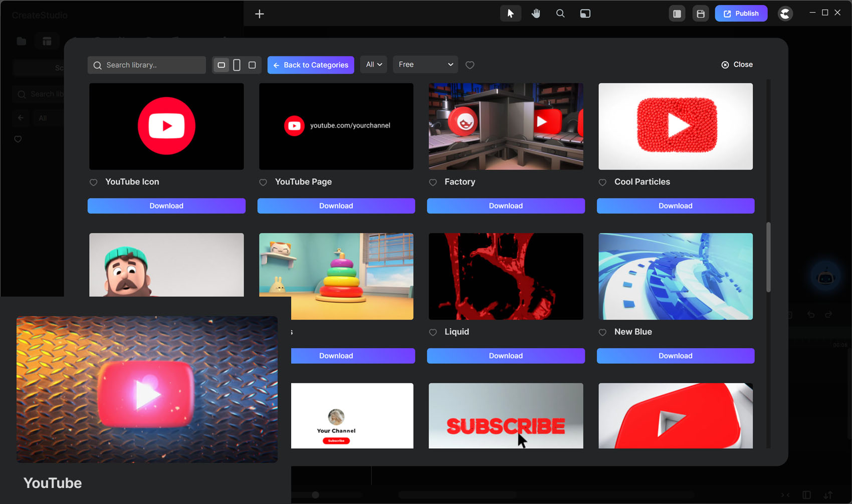Select landscape orientation filter

pyautogui.click(x=221, y=65)
